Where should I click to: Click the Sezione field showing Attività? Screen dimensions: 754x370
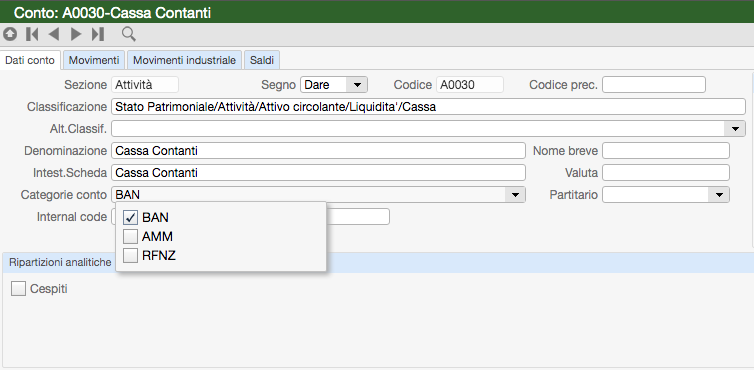(145, 85)
